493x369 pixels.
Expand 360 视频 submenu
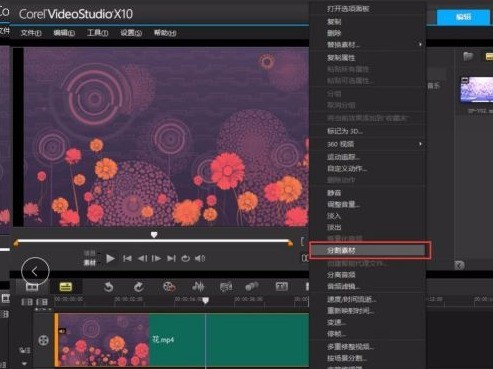[x=367, y=144]
